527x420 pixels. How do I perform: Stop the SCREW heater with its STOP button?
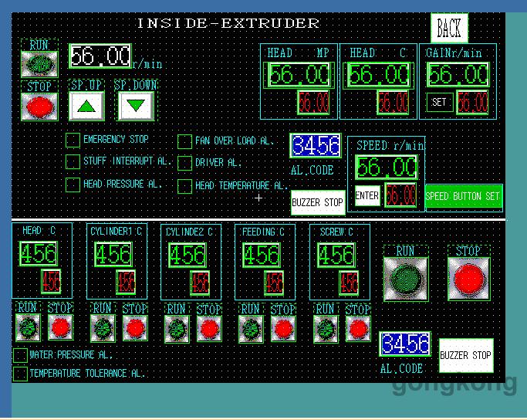coord(357,328)
